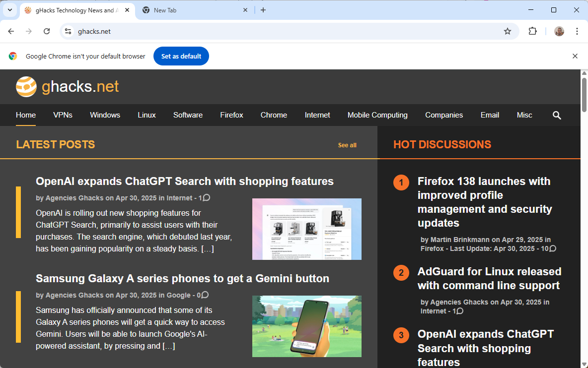Open the Chrome profile avatar
The height and width of the screenshot is (368, 588).
point(559,31)
